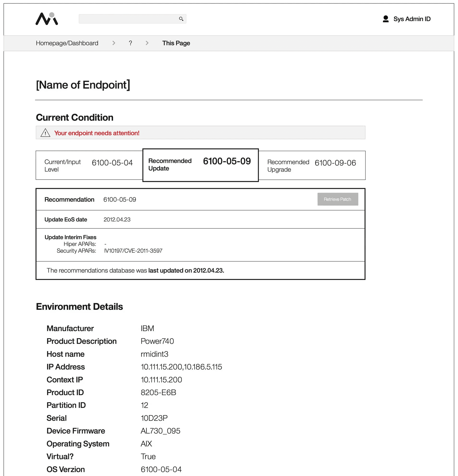Click the OS Verzion value 6100-05-04
Image resolution: width=458 pixels, height=476 pixels.
(161, 470)
